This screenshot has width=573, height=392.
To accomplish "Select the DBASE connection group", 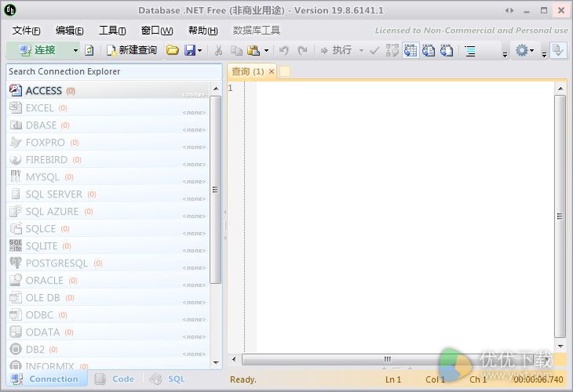I will [108, 125].
